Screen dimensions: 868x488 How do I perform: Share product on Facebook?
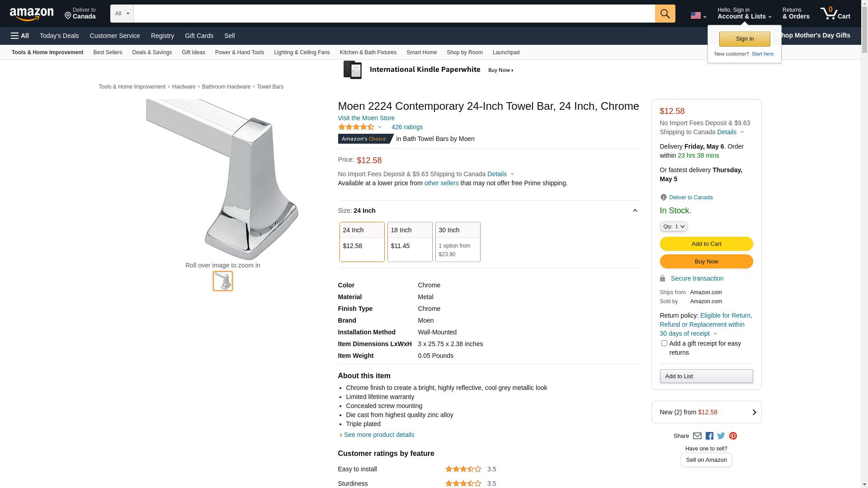coord(709,436)
